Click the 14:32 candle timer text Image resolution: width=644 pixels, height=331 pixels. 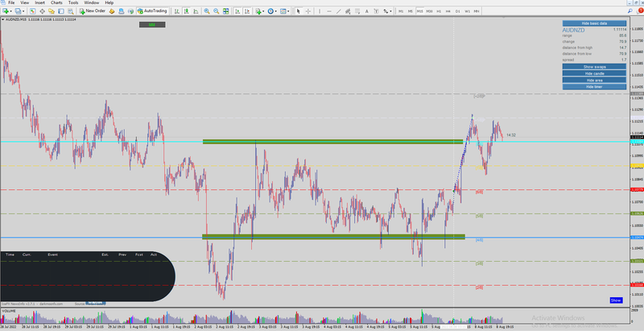click(x=511, y=135)
